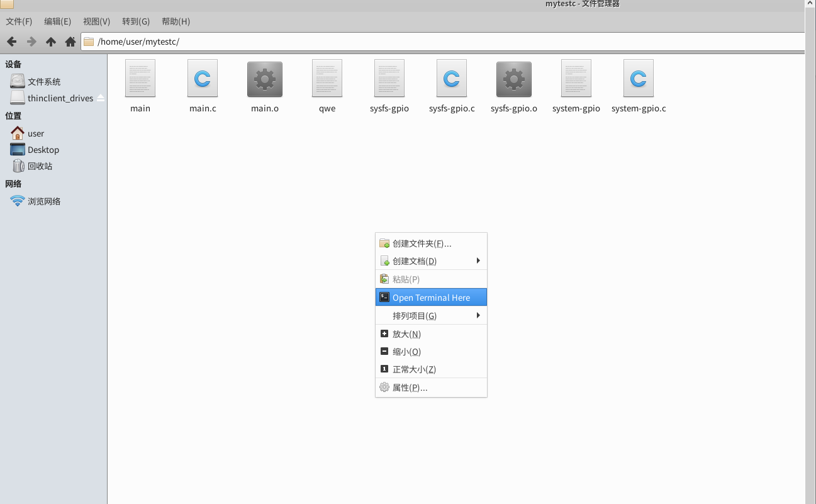Click the /home/user/mytestc/ path field

pyautogui.click(x=440, y=42)
